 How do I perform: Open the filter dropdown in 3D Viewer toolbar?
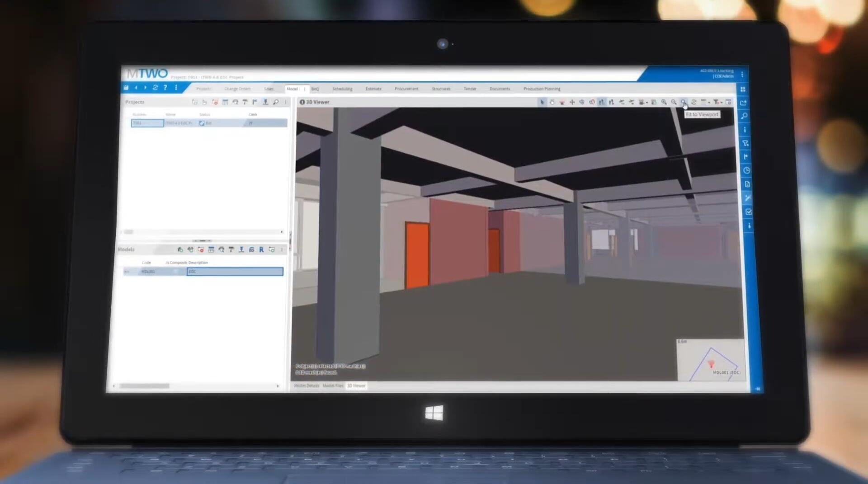(717, 102)
